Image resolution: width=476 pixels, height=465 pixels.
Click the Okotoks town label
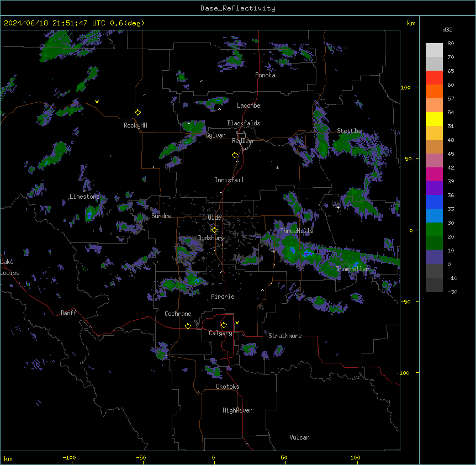click(228, 387)
